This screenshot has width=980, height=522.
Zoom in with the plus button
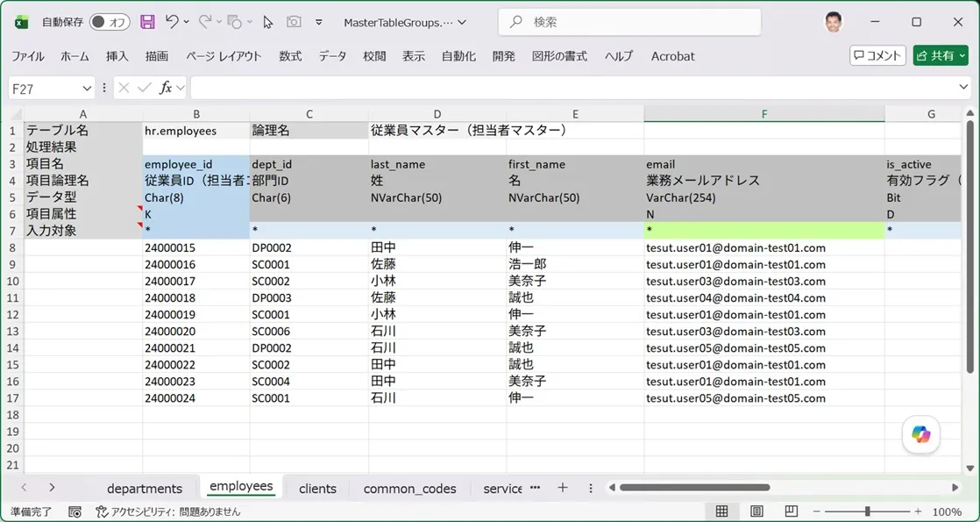click(918, 512)
